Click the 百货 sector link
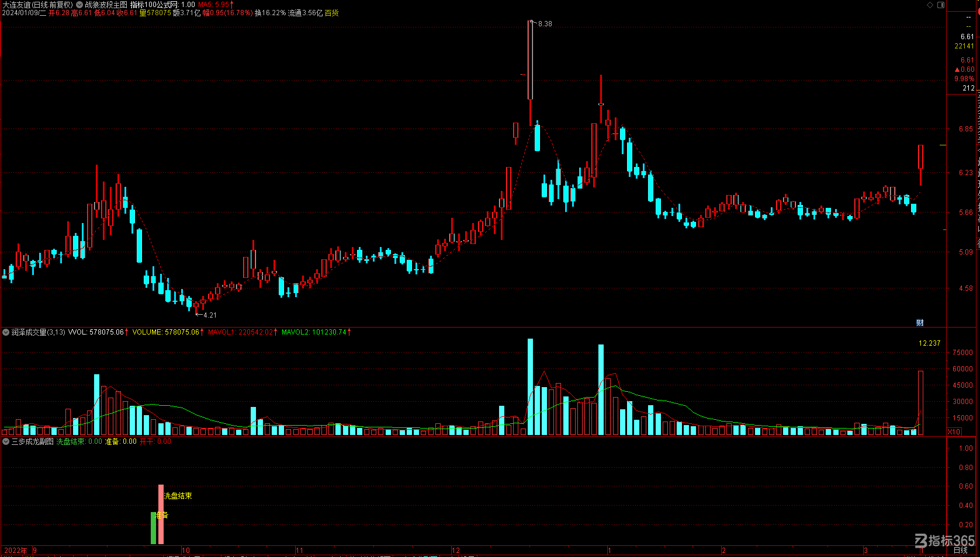980x557 pixels. click(332, 13)
